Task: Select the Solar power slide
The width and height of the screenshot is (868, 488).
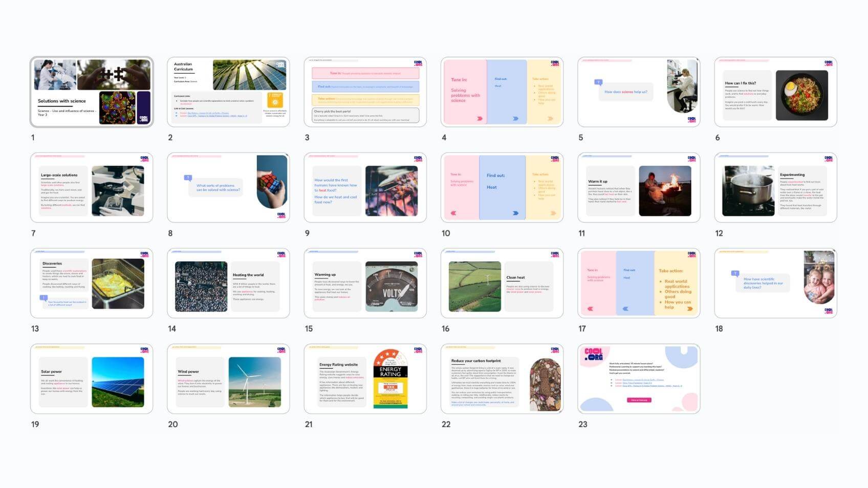Action: (92, 379)
